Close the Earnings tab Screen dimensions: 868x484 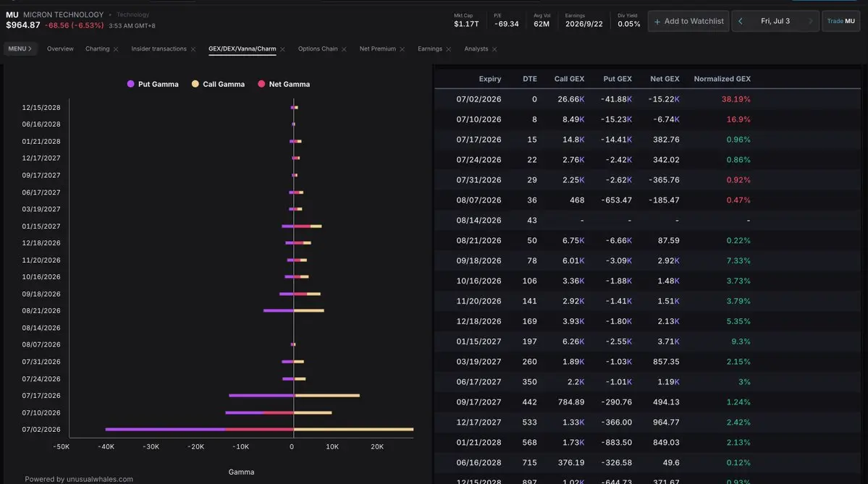coord(448,49)
